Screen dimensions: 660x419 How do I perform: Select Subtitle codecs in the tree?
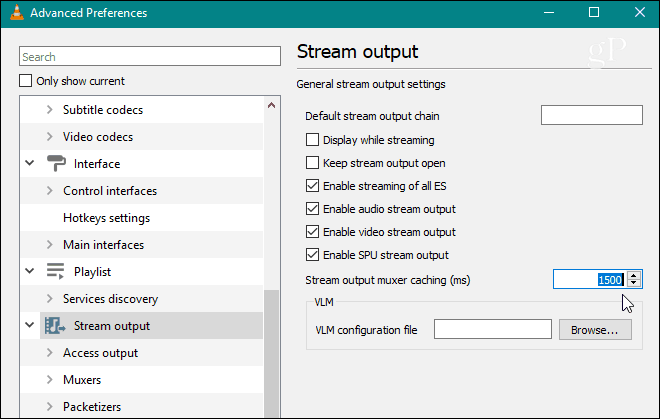coord(103,110)
